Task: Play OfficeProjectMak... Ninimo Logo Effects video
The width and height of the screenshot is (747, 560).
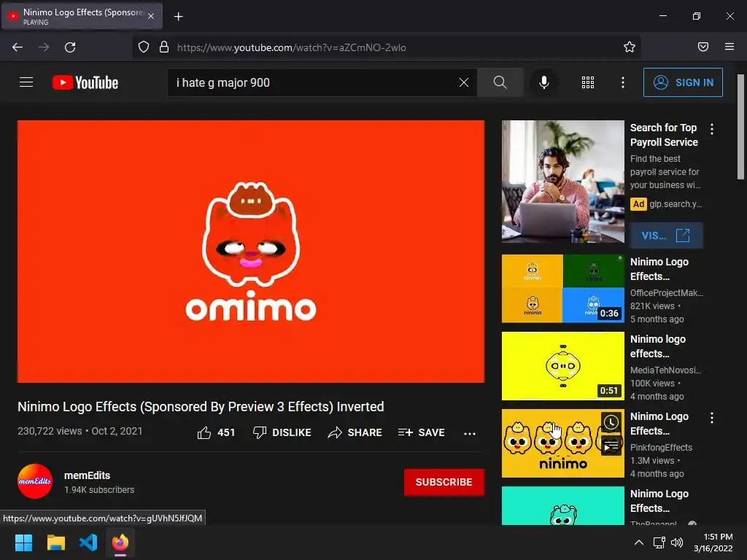Action: coord(562,289)
